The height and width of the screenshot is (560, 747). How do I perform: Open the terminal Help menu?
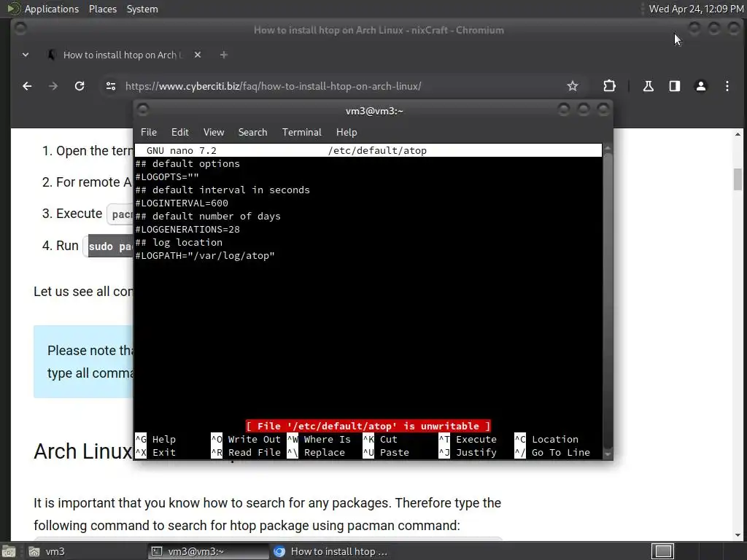(x=347, y=133)
